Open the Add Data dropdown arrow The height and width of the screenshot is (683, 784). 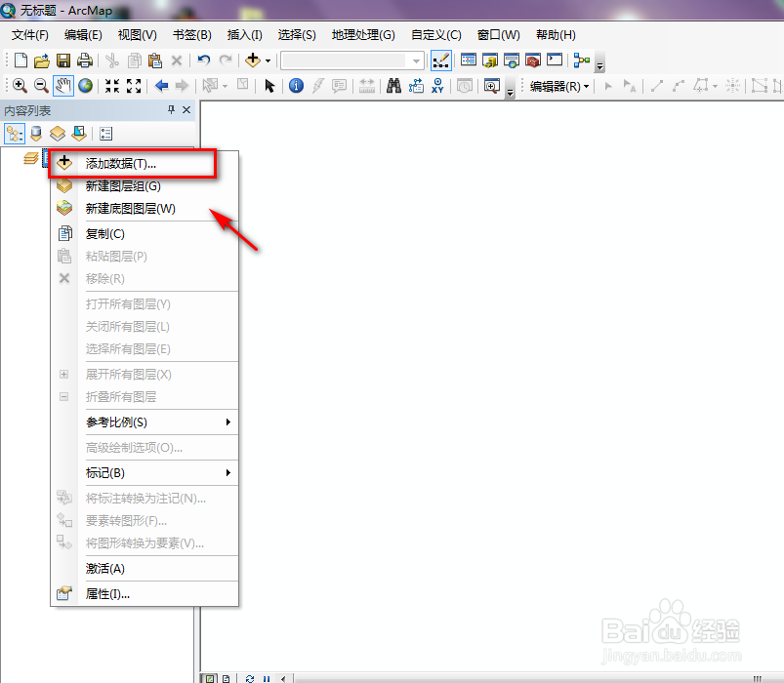(x=268, y=60)
